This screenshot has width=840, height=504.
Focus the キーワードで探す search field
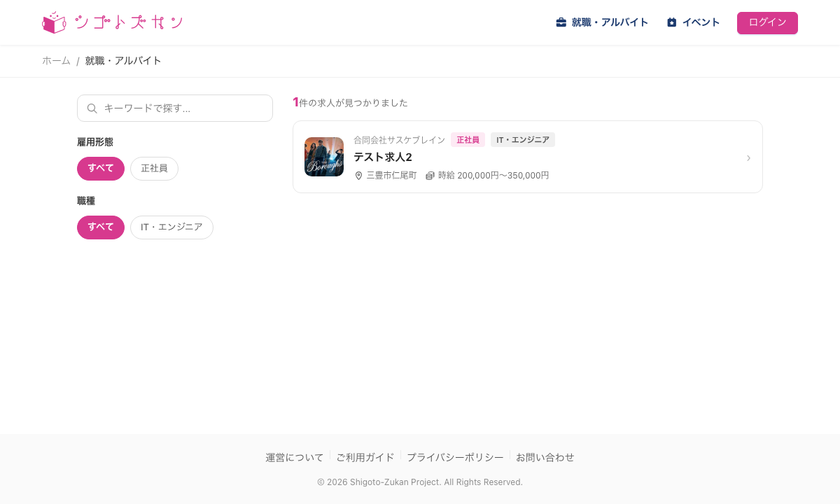(175, 108)
